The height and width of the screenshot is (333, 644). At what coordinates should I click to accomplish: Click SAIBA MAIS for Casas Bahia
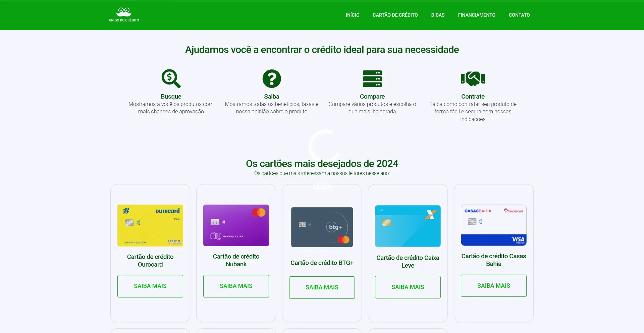(494, 286)
